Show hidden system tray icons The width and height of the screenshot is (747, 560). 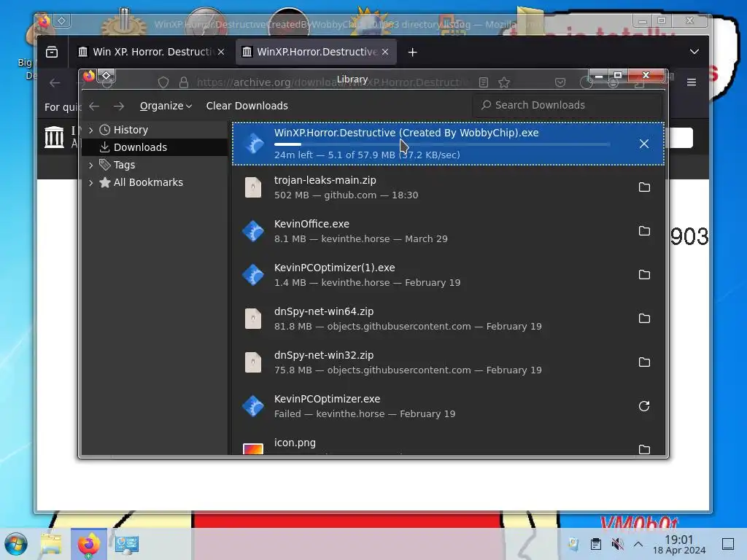pyautogui.click(x=638, y=544)
